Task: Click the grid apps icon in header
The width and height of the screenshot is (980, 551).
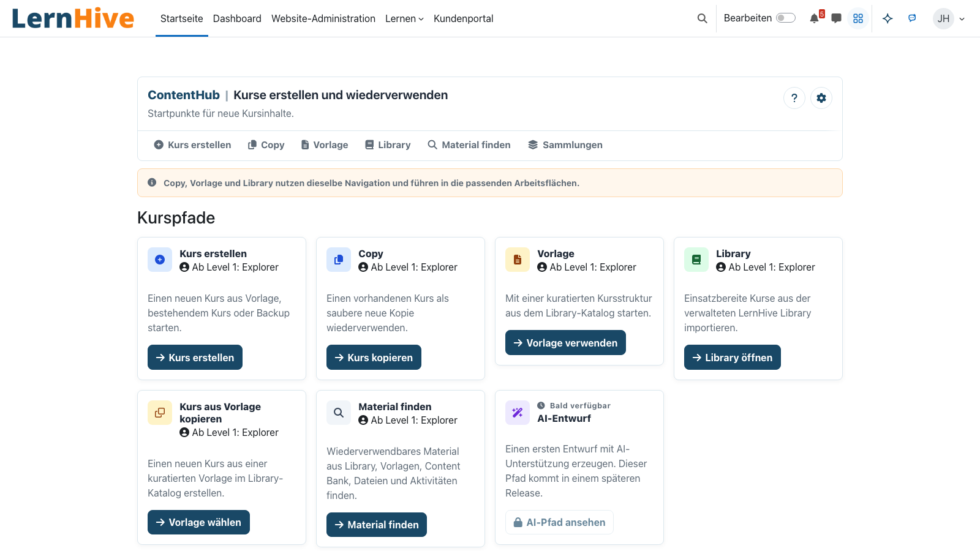Action: tap(858, 18)
